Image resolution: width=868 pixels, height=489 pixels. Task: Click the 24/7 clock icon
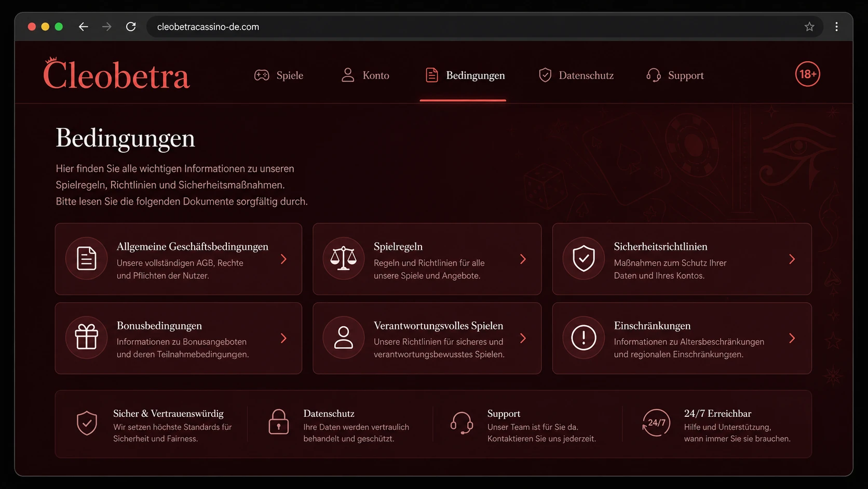(656, 423)
